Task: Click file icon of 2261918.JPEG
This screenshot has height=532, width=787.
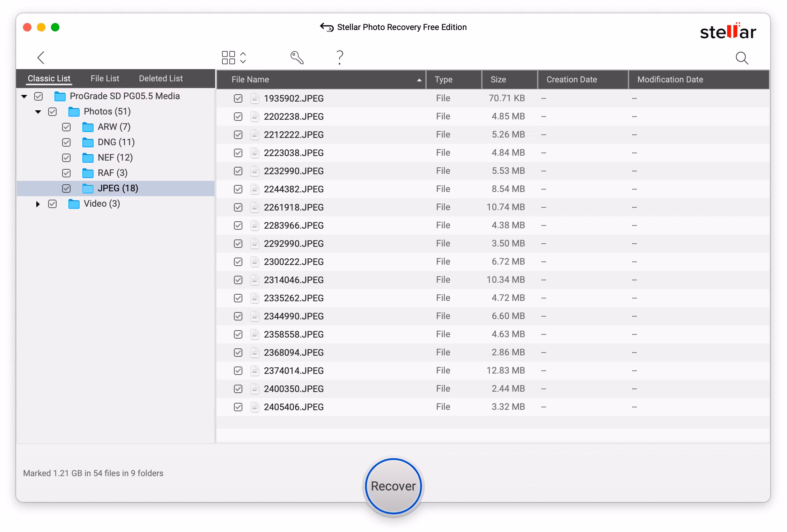Action: tap(255, 207)
